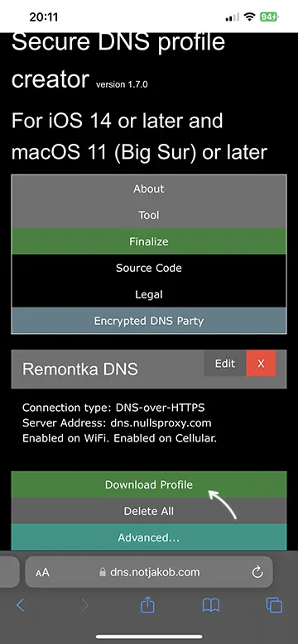Viewport: 298px width, 644px height.
Task: Show open tabs with the tabs icon
Action: pyautogui.click(x=274, y=604)
